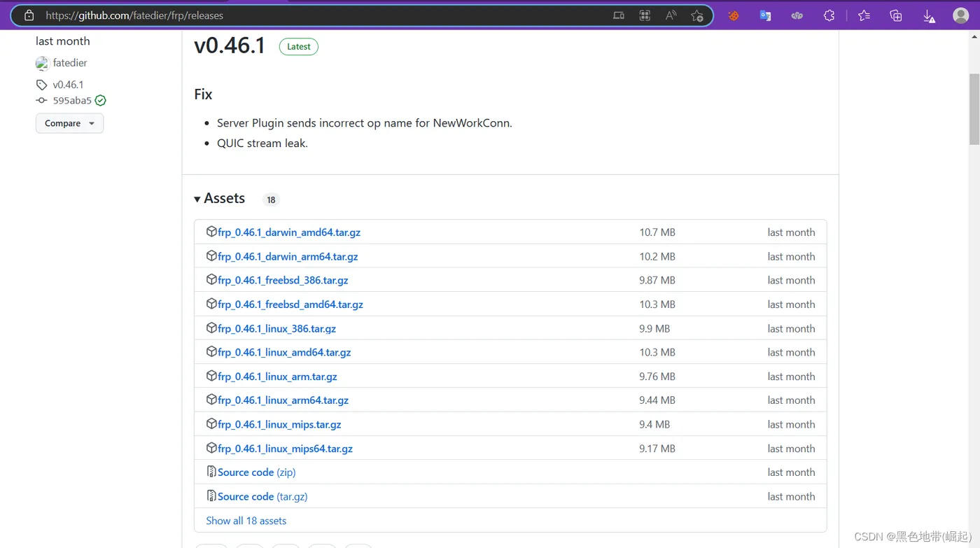Click the 10.7 MB size value
Viewport: 980px width, 548px height.
pyautogui.click(x=657, y=232)
